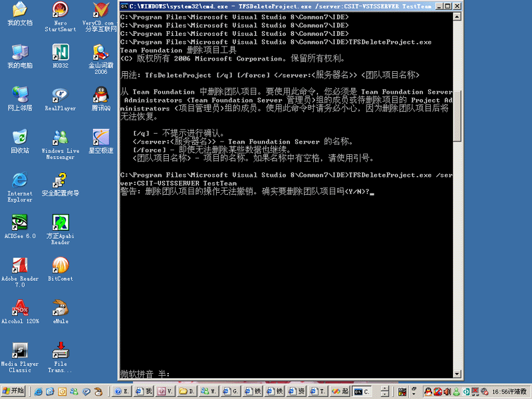Click the disconnected network tray icon
Viewport: 532px width, 399px height.
click(x=475, y=392)
